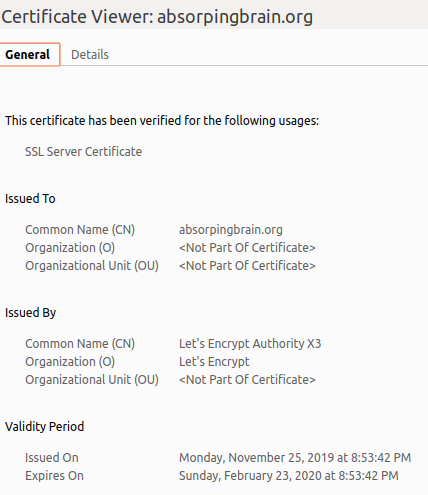Select the Issued To heading
This screenshot has width=428, height=495.
click(30, 199)
